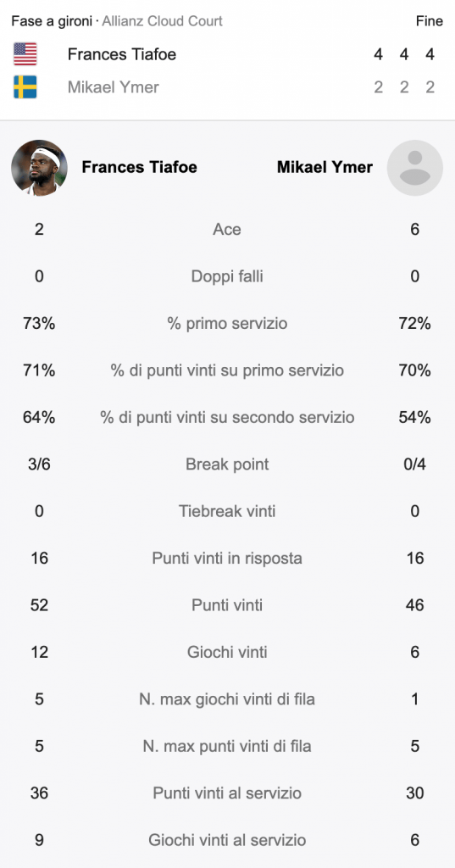Open Frances Tiafoe's profile photo

39,168
